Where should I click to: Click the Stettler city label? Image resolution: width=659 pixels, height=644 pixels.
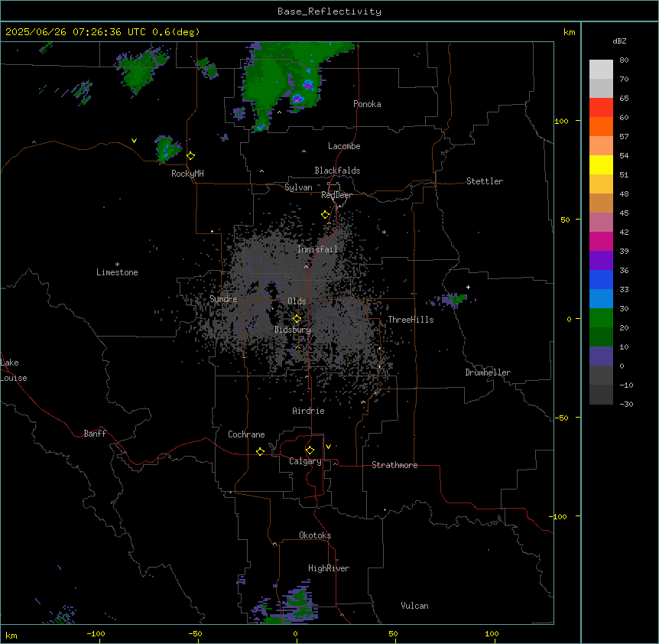[x=485, y=181]
